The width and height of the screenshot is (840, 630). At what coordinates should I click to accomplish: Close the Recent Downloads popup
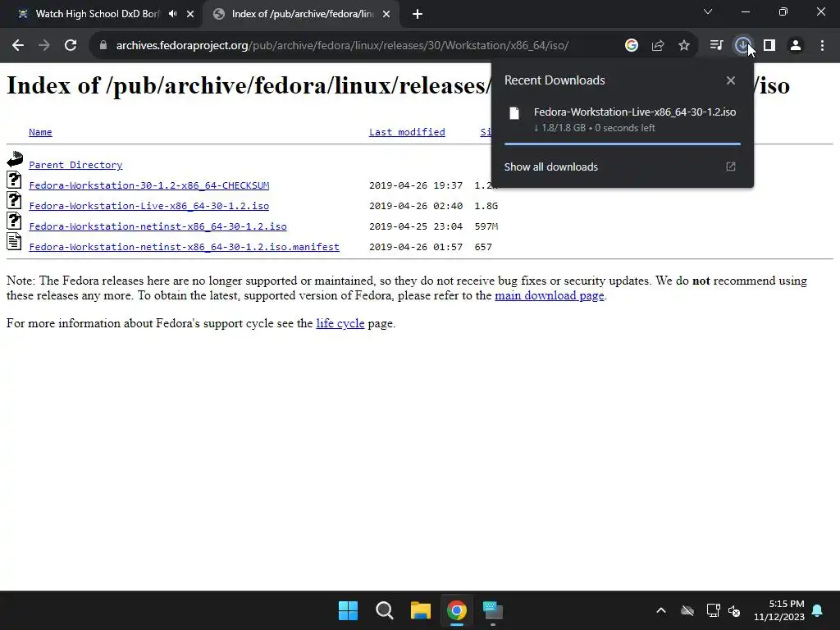(x=731, y=80)
